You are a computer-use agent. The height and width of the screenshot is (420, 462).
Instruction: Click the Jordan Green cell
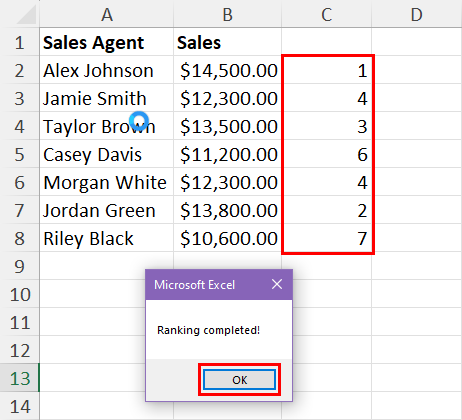(107, 210)
